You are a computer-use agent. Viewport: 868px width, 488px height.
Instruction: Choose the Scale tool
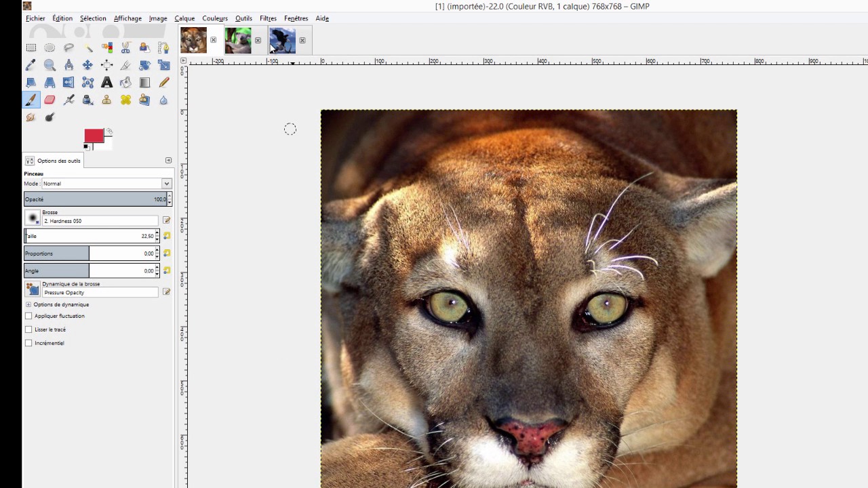163,65
